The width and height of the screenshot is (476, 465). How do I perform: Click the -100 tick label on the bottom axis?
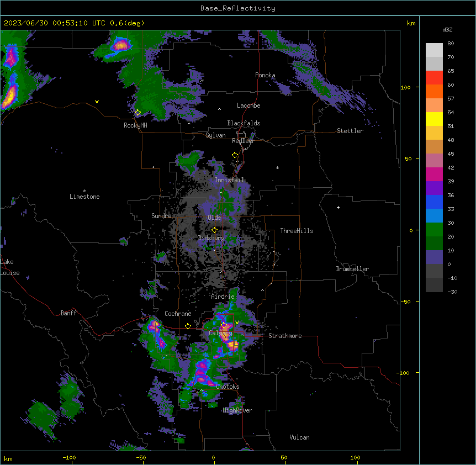coord(69,457)
